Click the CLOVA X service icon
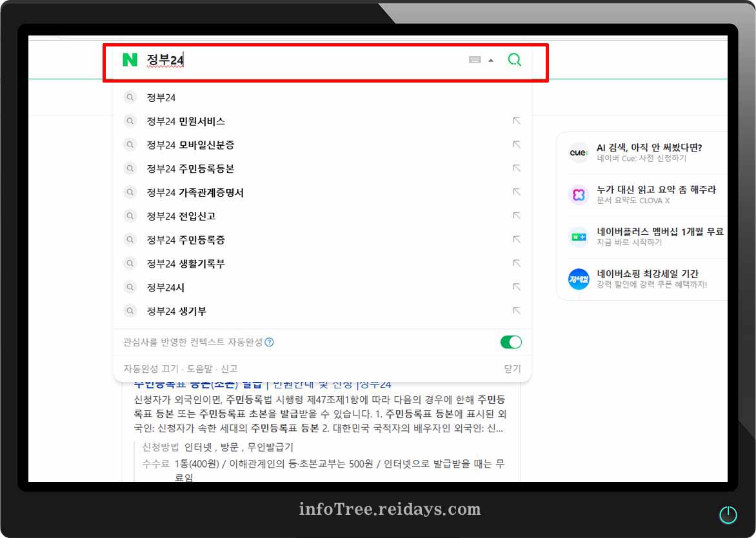The width and height of the screenshot is (756, 538). point(579,195)
